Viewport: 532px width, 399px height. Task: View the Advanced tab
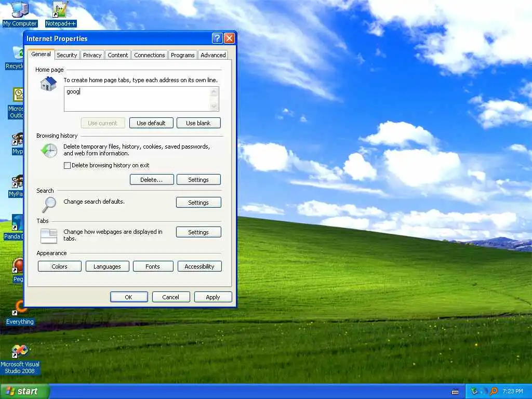(x=213, y=55)
